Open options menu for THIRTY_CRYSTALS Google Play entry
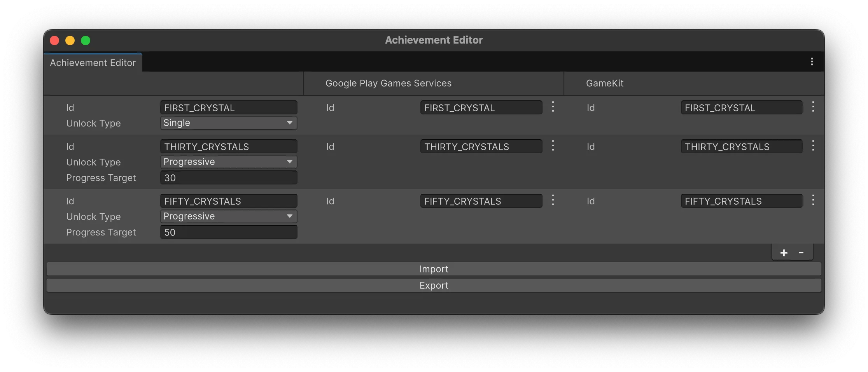This screenshot has width=868, height=372. coord(553,146)
